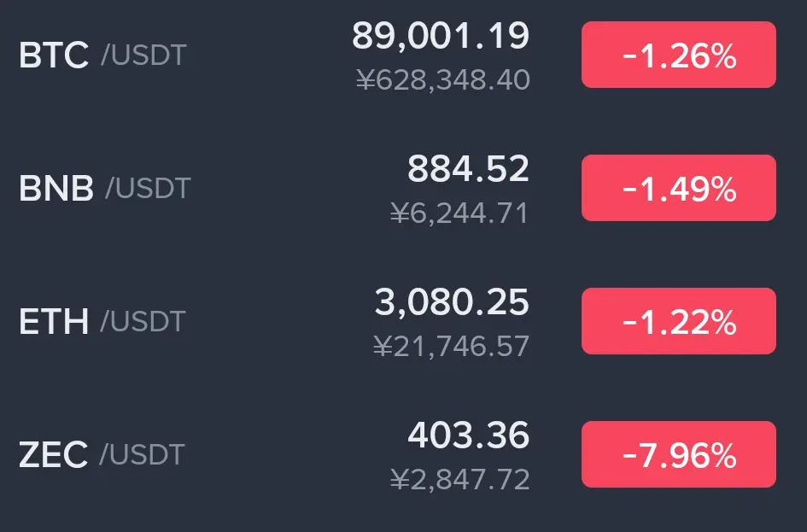The image size is (807, 532).
Task: Select the ETH price 3,080.25
Action: click(x=452, y=302)
